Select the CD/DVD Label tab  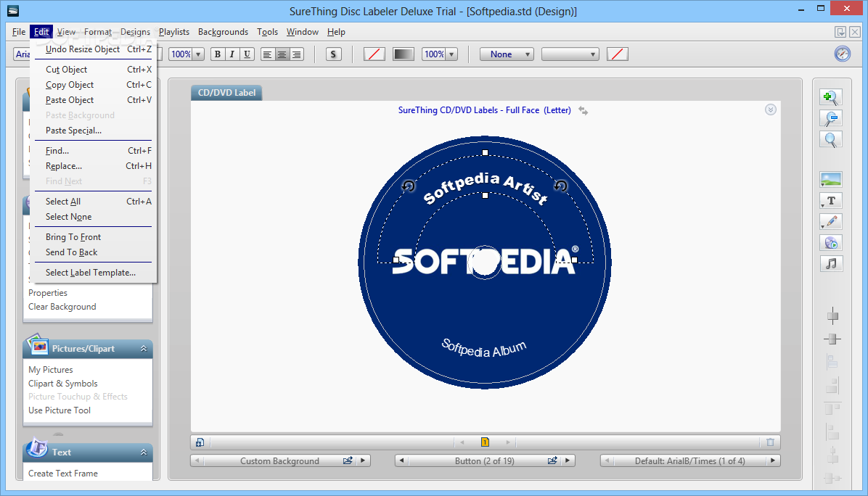[226, 93]
